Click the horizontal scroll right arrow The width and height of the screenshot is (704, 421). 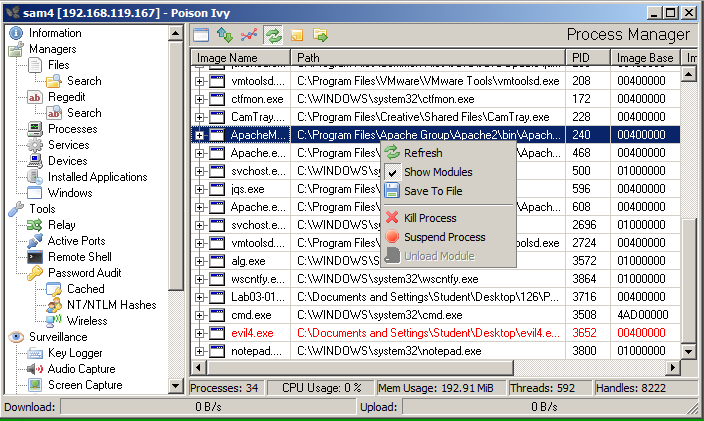pos(673,368)
